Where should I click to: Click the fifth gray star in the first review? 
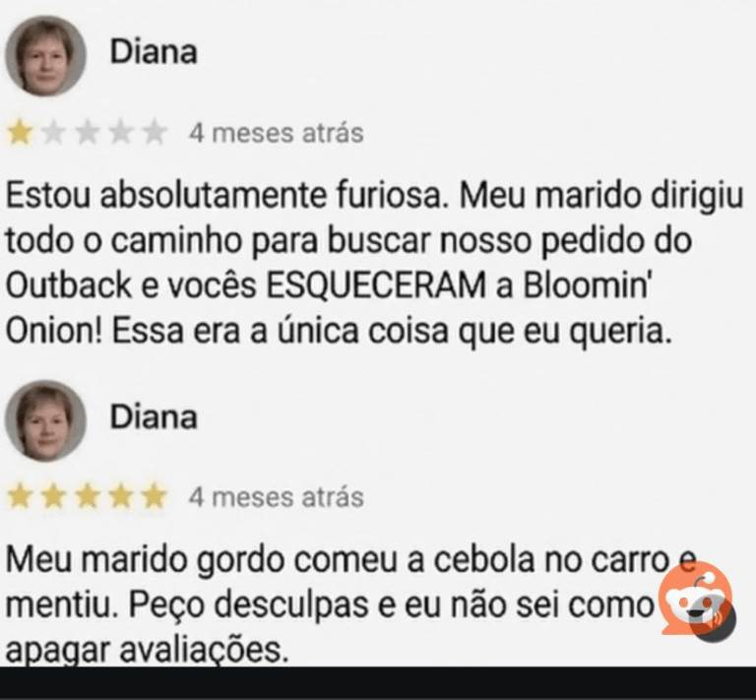(155, 134)
